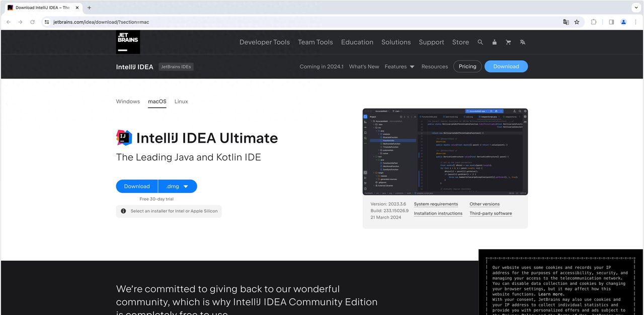
Task: Click 'The Leading Java and Kotlin IDE' tagline
Action: [189, 157]
